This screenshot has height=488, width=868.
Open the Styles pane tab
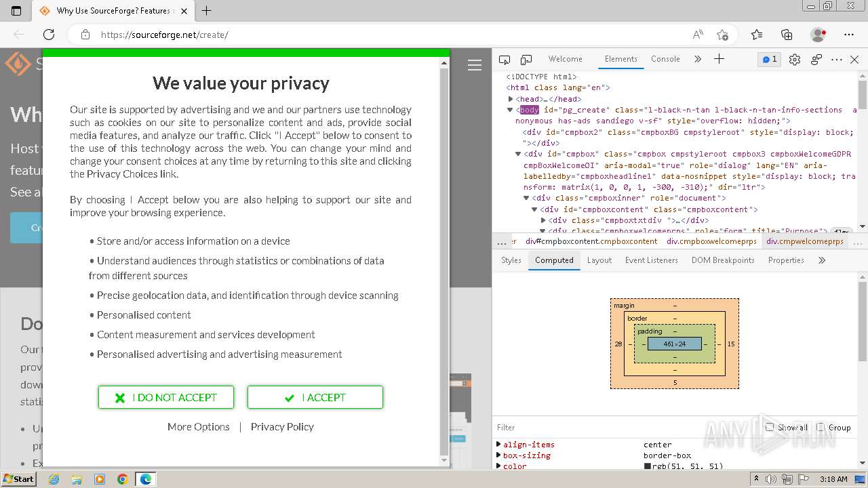click(511, 260)
